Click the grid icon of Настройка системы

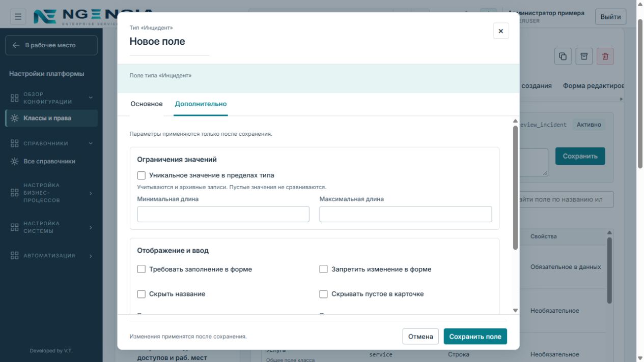tap(15, 227)
